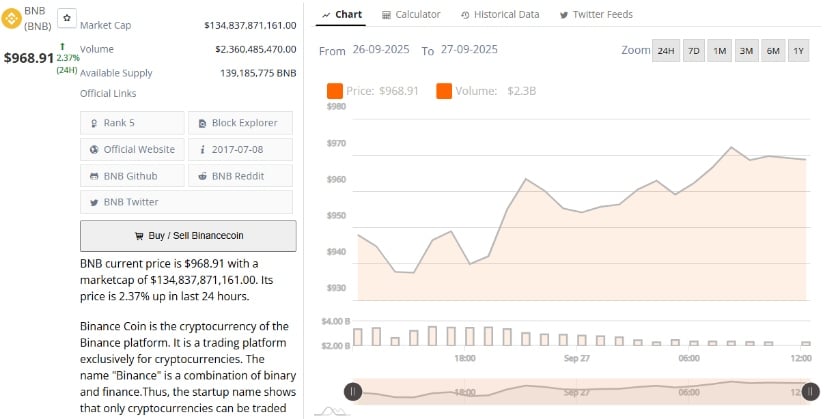Open the Chart tab
This screenshot has height=419, width=825.
(x=342, y=15)
